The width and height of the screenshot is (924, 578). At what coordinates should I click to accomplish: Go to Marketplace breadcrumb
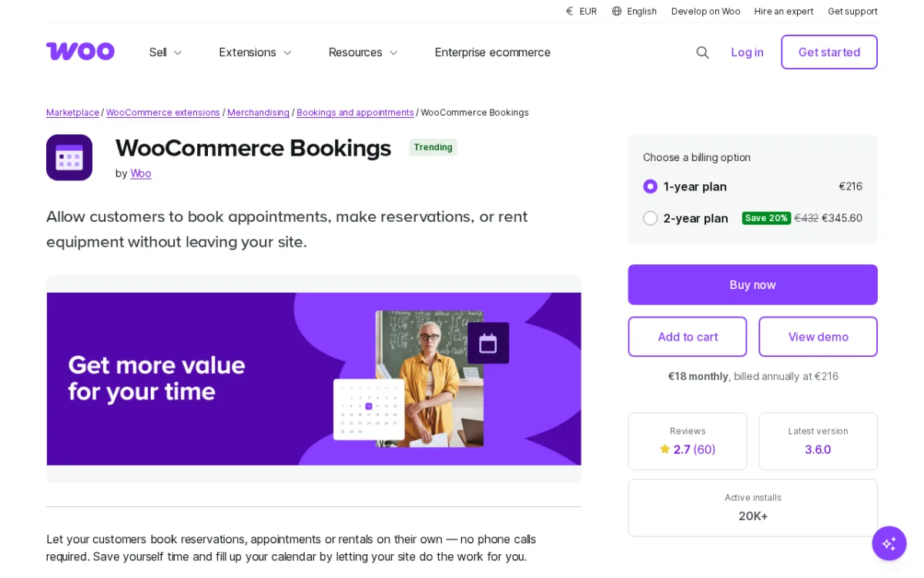click(x=72, y=113)
